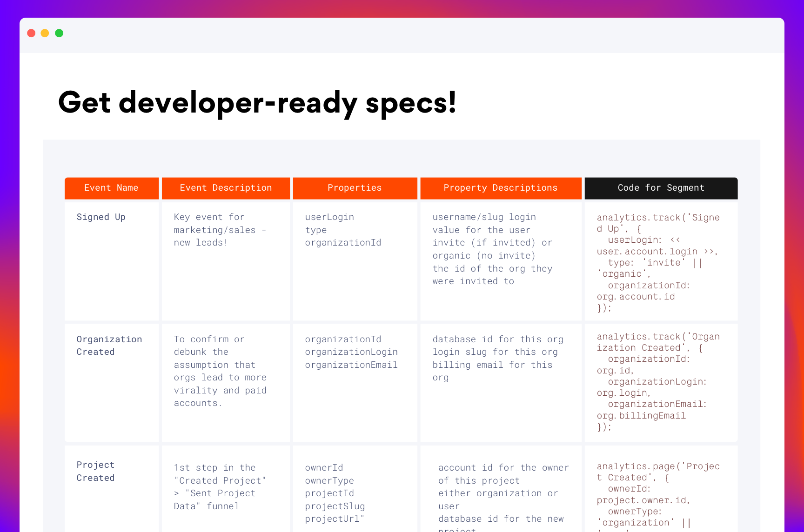Click the yellow minimize window dot

(45, 33)
